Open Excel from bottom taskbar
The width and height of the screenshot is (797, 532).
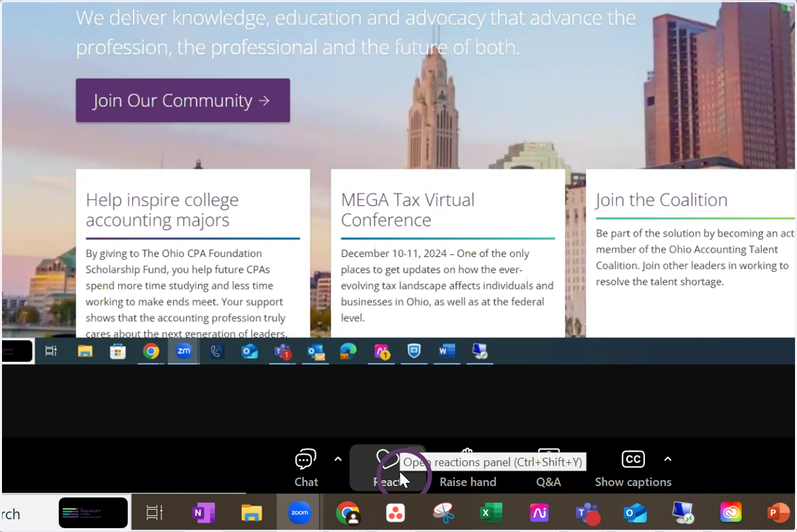(x=491, y=513)
